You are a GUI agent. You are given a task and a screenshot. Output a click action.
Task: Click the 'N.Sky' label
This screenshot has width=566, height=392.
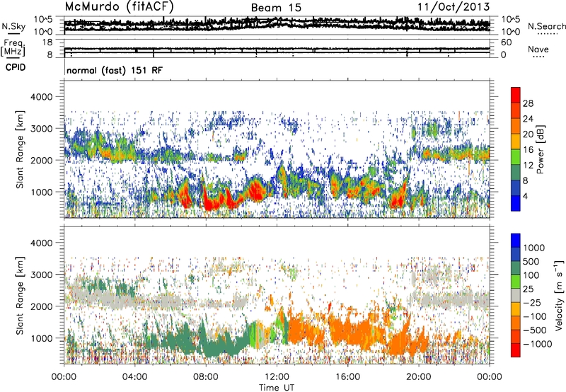[13, 26]
